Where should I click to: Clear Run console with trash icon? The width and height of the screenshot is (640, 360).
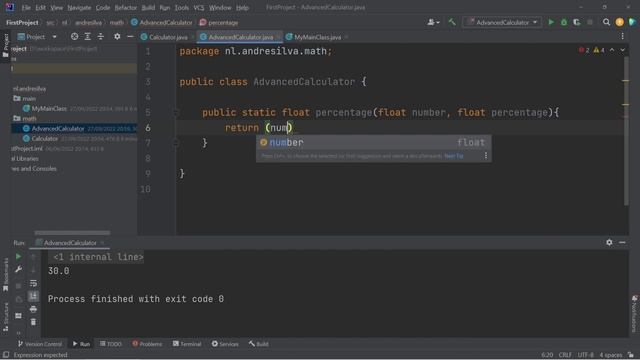pyautogui.click(x=33, y=322)
